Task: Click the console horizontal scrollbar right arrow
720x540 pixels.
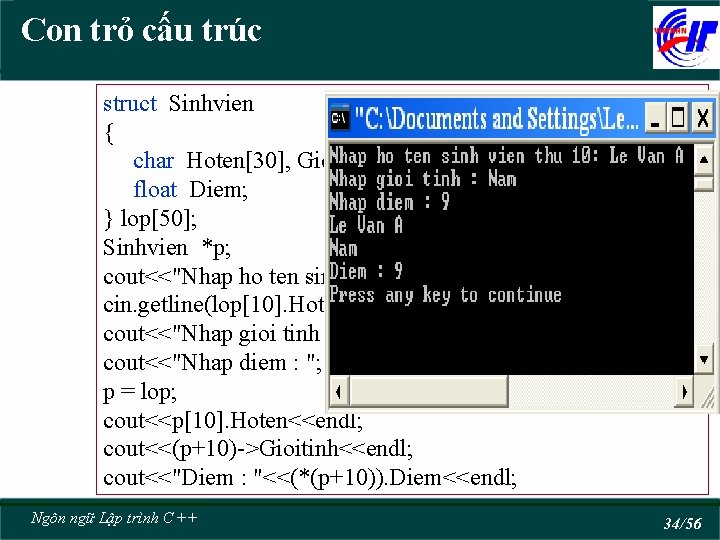Action: click(684, 392)
